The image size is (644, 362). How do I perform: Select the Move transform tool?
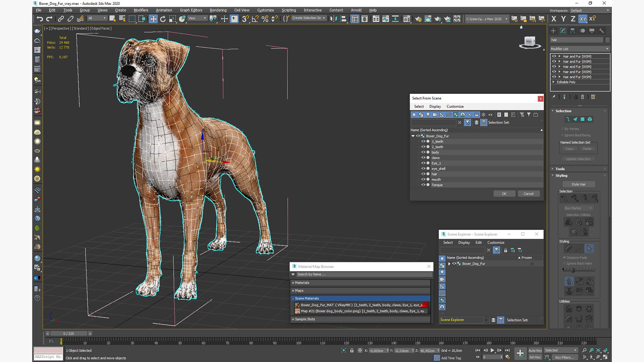click(x=153, y=19)
